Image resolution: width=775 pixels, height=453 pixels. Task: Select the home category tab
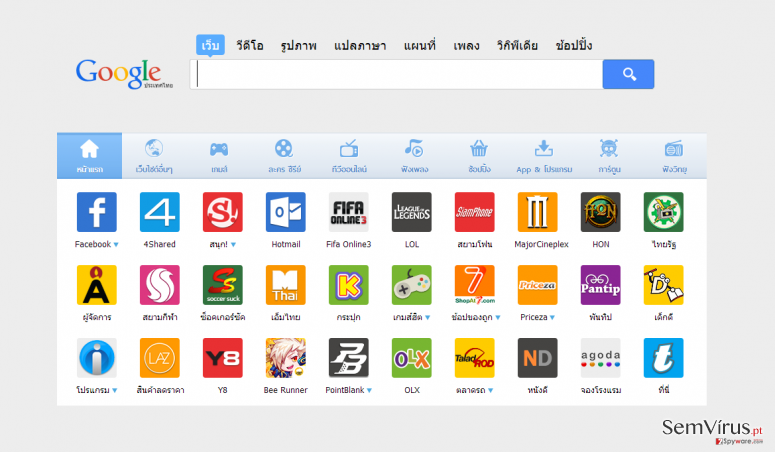point(89,156)
